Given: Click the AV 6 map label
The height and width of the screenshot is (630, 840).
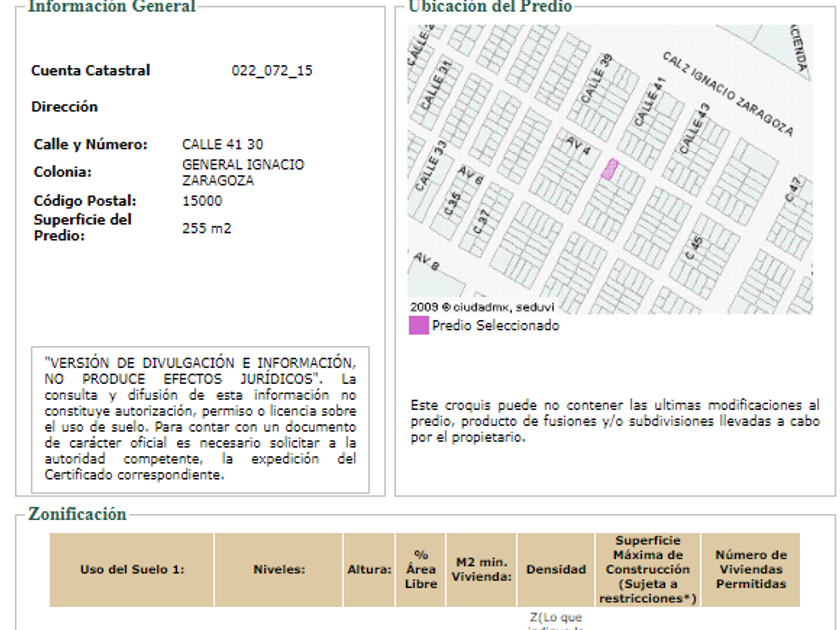Looking at the screenshot, I should pyautogui.click(x=471, y=175).
